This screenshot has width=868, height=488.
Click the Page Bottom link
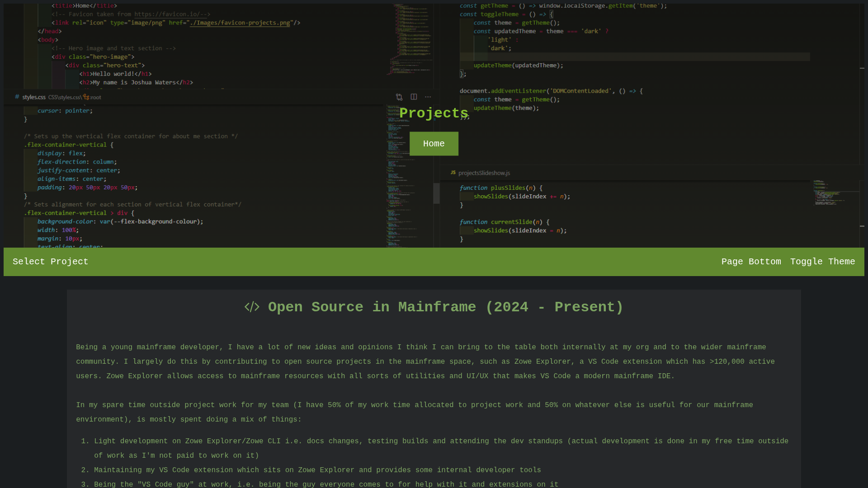tap(751, 262)
